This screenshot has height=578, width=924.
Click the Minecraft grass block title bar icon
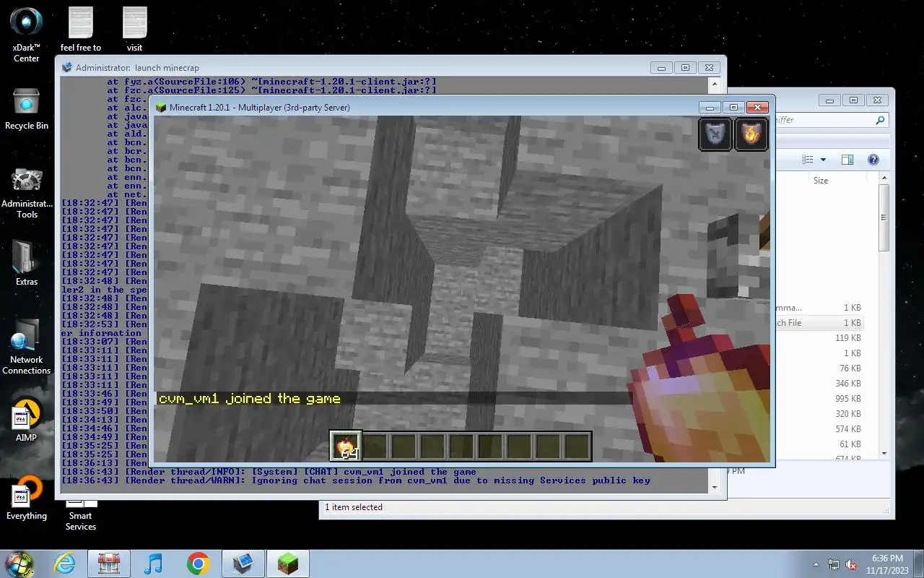pyautogui.click(x=161, y=107)
